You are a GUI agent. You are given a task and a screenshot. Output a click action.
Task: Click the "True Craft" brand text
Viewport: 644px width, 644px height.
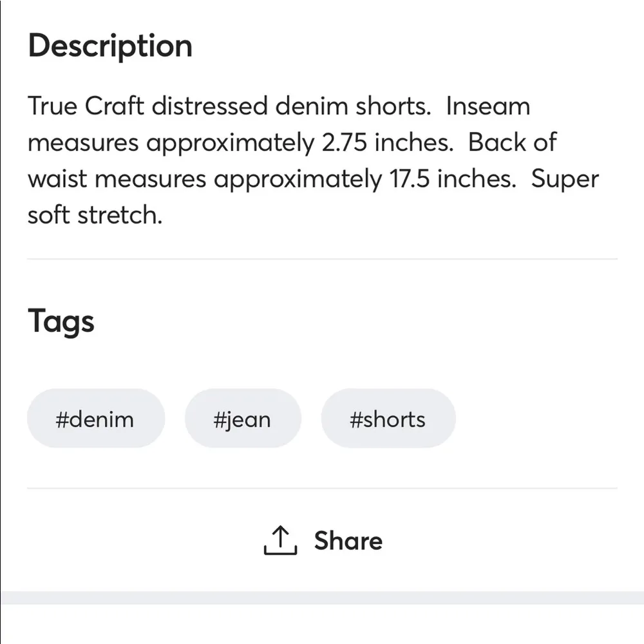86,106
